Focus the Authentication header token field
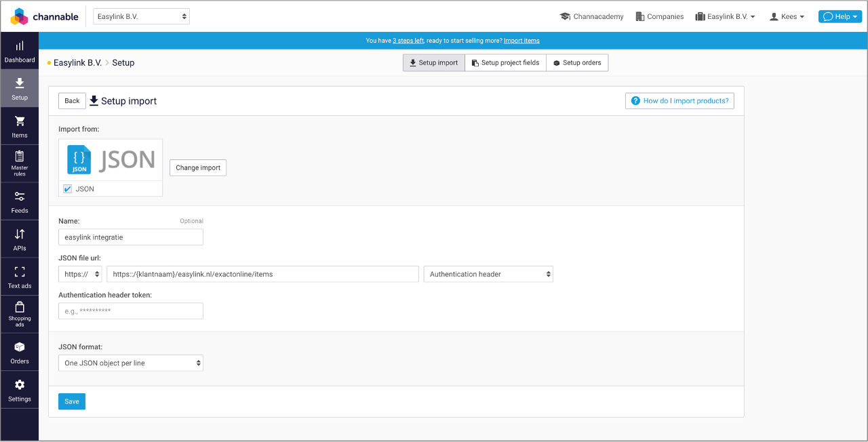The height and width of the screenshot is (442, 868). point(131,311)
